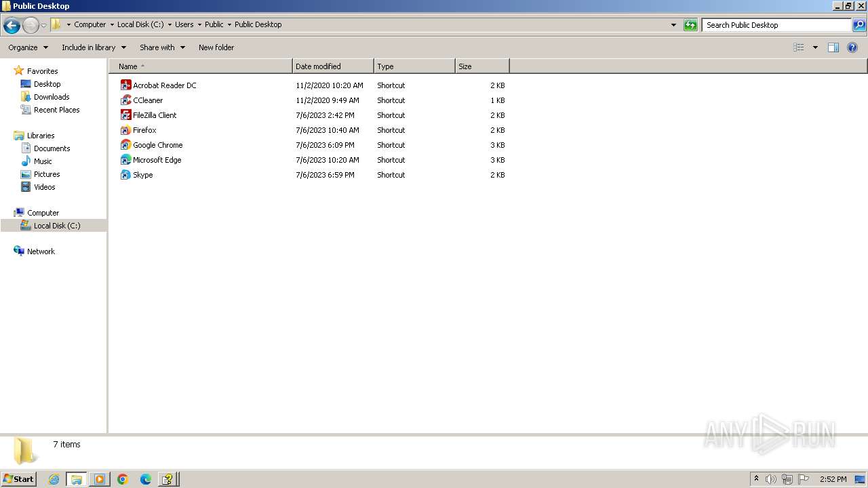Select the Google Chrome shortcut icon
Image resolution: width=868 pixels, height=488 pixels.
click(125, 145)
